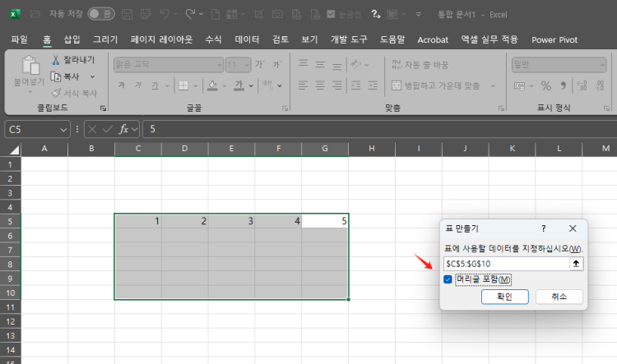This screenshot has width=617, height=364.
Task: Click the New blank document icon
Action: coord(216,15)
